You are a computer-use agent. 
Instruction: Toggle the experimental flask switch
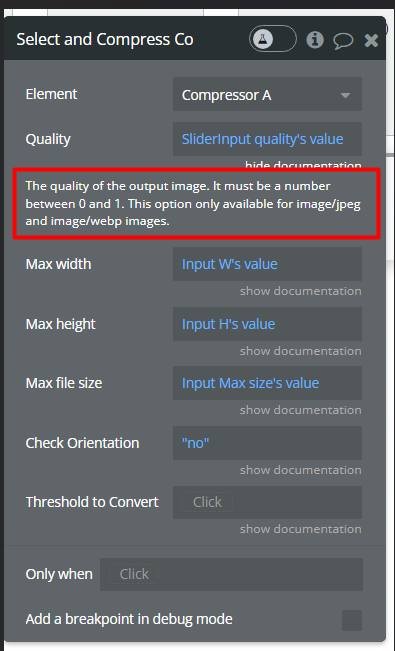272,39
